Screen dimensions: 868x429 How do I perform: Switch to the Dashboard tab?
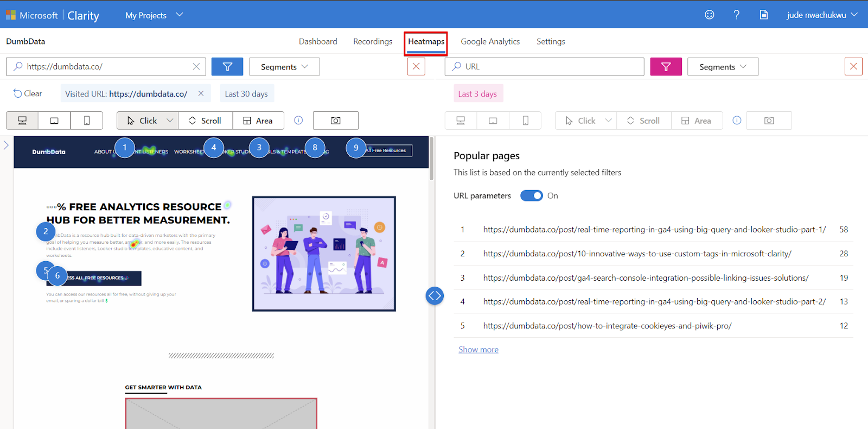click(x=318, y=41)
